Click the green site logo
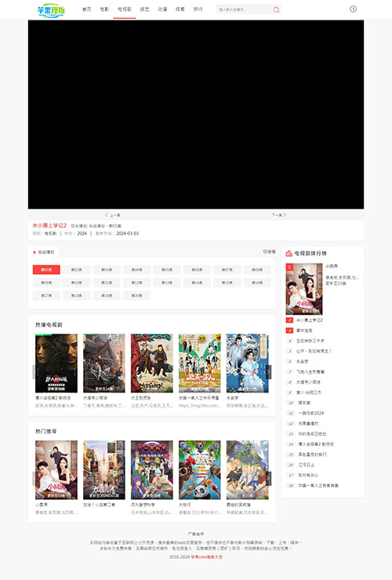This screenshot has width=392, height=580. (52, 10)
